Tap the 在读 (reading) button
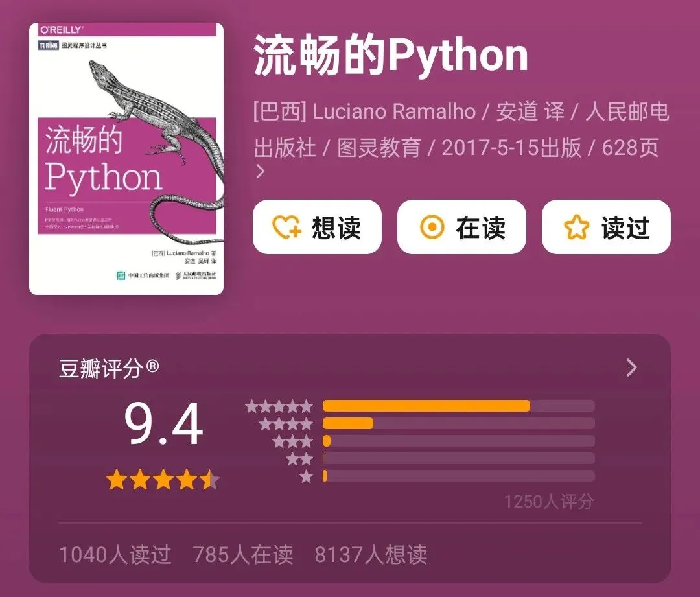Screen dimensions: 700x597 [x=461, y=227]
